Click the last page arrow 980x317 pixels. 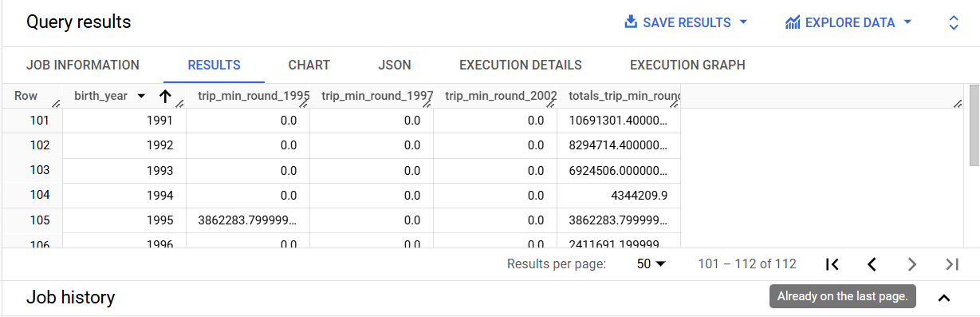(x=951, y=264)
